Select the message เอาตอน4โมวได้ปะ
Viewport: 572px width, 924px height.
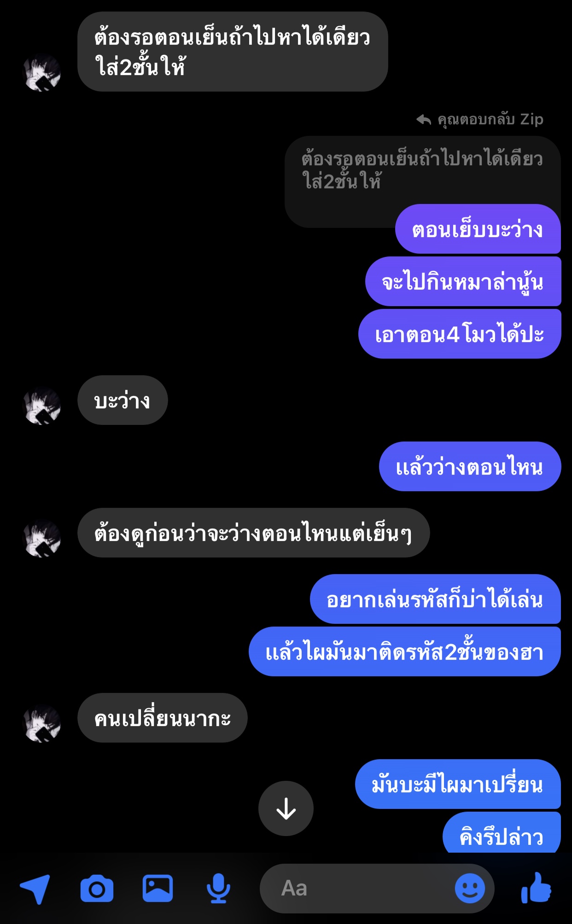click(460, 334)
